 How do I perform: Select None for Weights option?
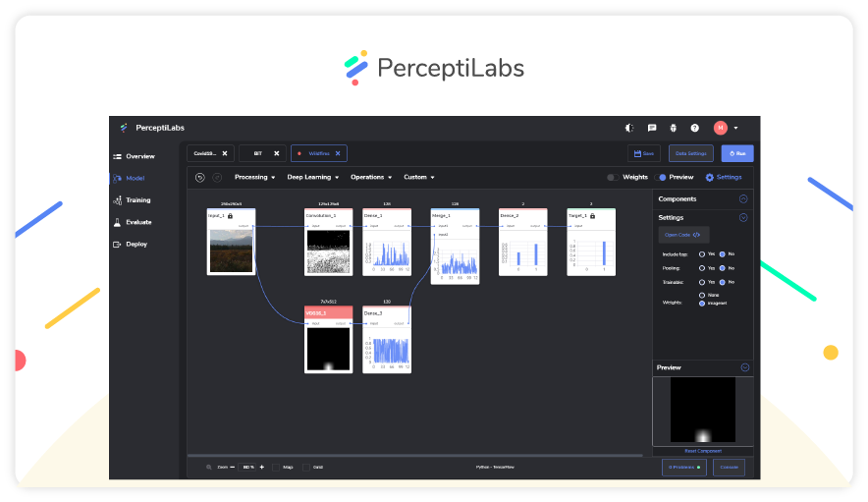click(x=701, y=295)
